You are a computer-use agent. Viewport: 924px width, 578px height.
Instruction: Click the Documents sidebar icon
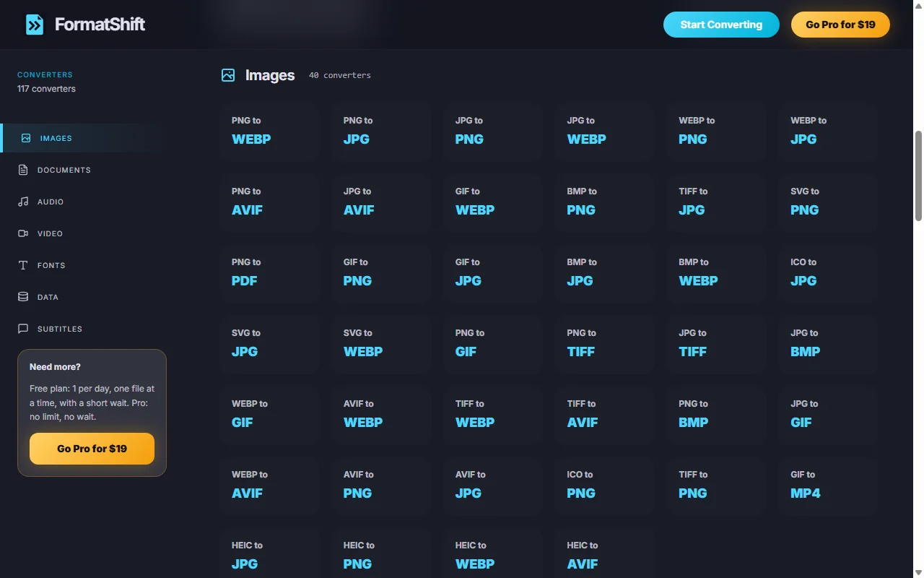(x=23, y=170)
